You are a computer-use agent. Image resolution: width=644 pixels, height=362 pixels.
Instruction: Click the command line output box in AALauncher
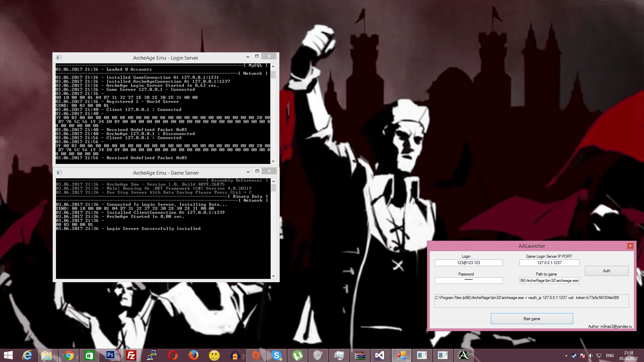coord(531,301)
